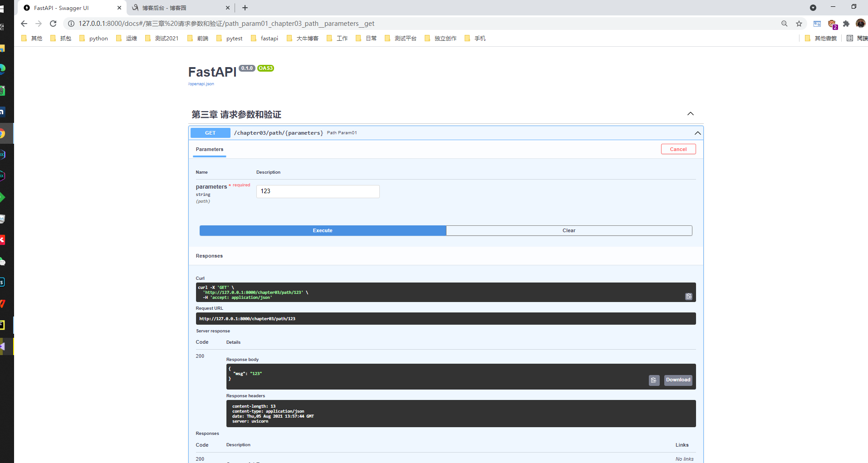
Task: Open the pytest bookmark folder
Action: pos(230,38)
